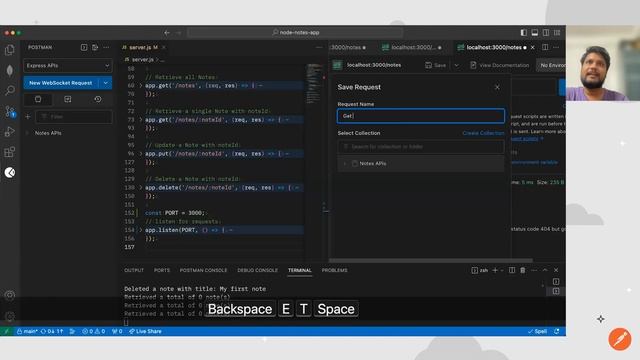Screen dimensions: 640x360
Task: Unfold app.get('/notes') code block
Action: point(141,86)
